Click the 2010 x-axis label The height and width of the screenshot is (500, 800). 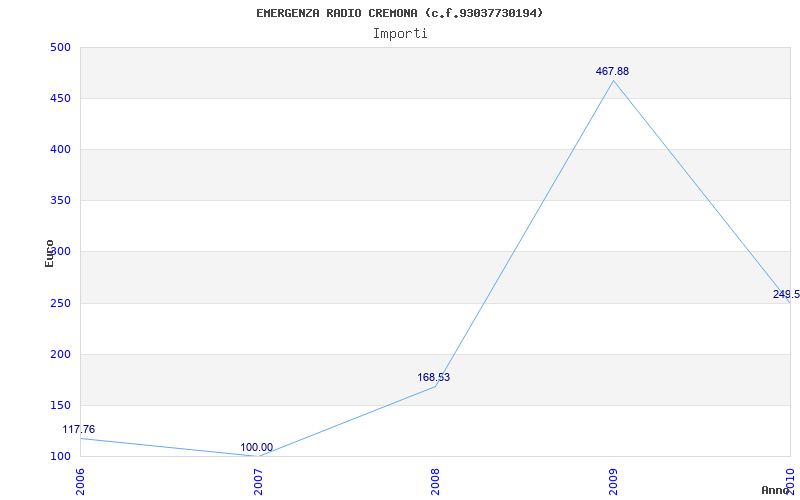(791, 482)
